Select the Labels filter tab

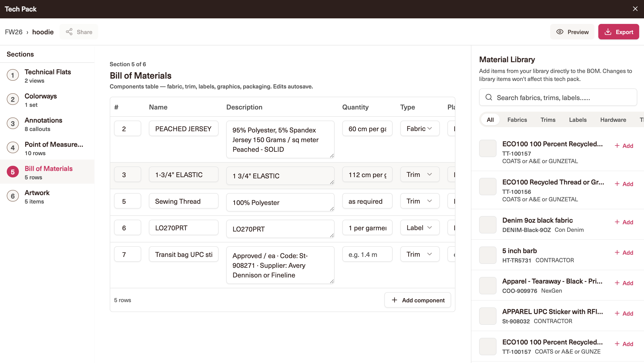pyautogui.click(x=578, y=120)
